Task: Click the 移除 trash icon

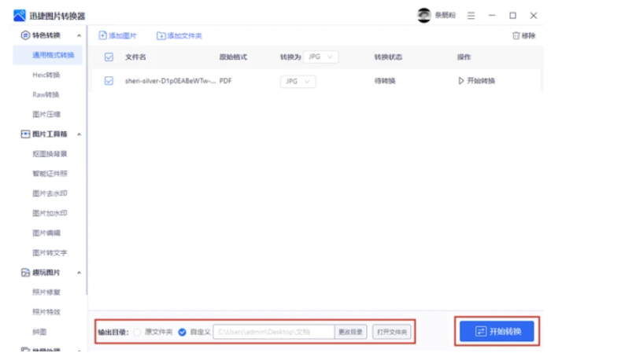Action: point(516,35)
